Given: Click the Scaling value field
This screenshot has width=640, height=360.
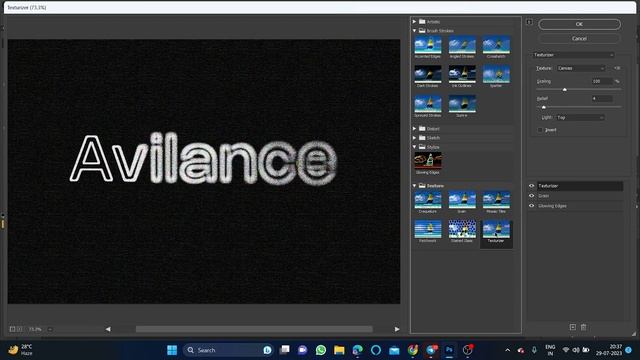Looking at the screenshot, I should [x=602, y=81].
